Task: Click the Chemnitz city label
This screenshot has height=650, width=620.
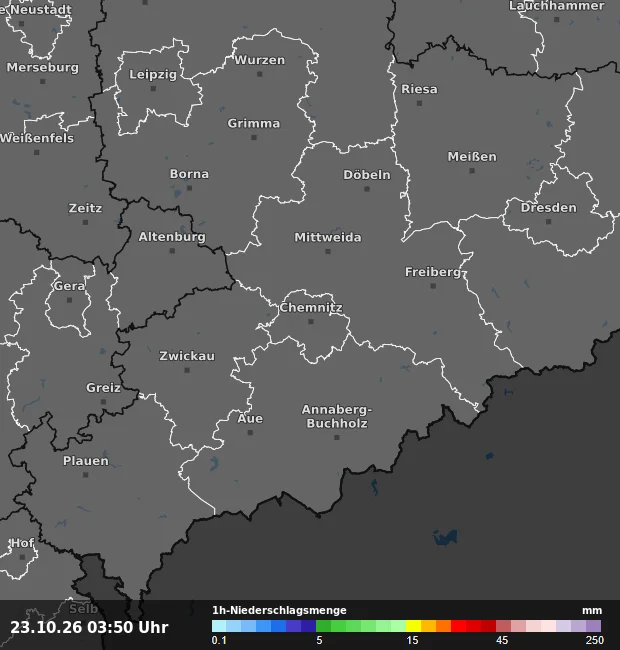Action: pos(311,308)
